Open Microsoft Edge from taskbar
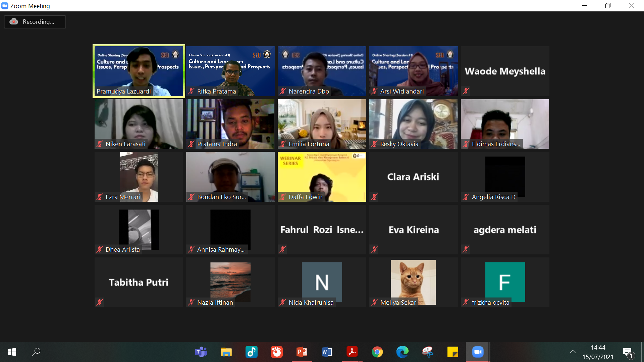644x362 pixels. click(402, 352)
